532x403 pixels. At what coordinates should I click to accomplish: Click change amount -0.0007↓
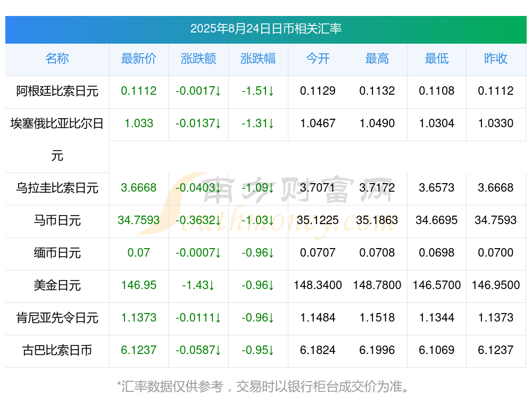pos(198,252)
